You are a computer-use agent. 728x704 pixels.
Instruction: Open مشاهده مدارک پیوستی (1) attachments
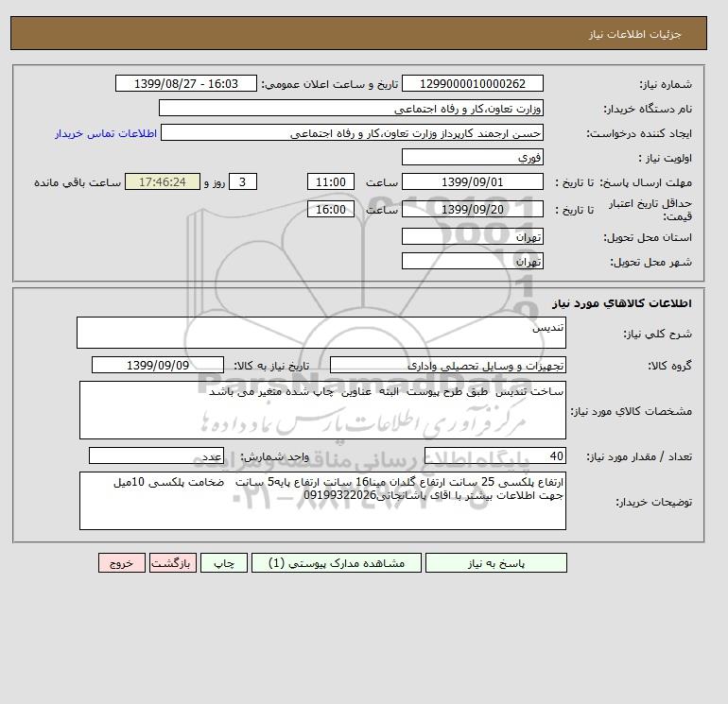coord(337,562)
